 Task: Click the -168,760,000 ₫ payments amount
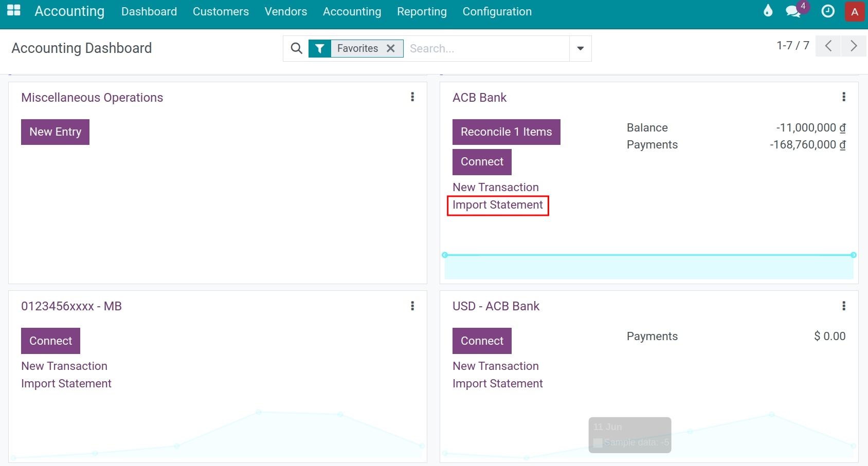[808, 145]
